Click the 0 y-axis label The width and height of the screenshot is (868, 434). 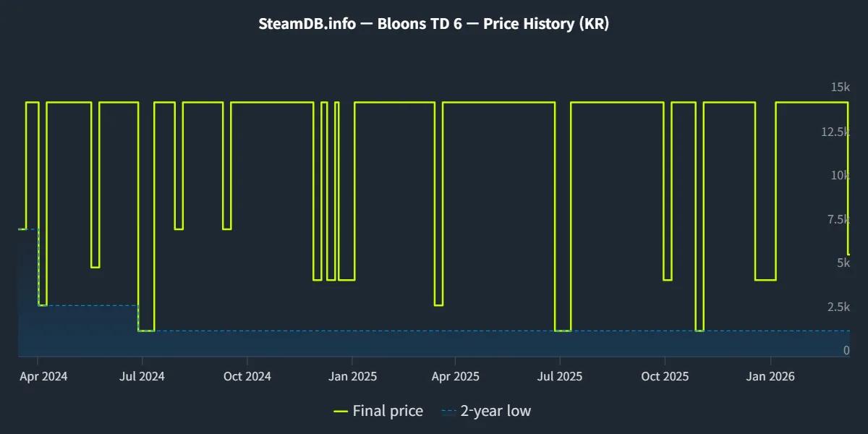(846, 351)
